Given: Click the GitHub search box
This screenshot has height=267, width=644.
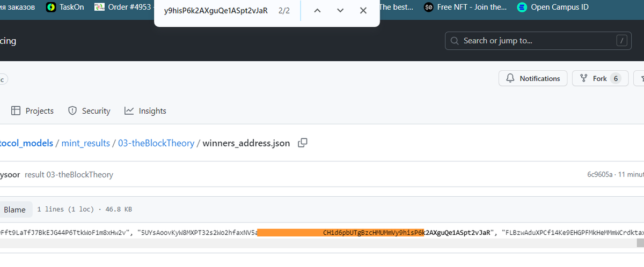Looking at the screenshot, I should click(x=539, y=40).
